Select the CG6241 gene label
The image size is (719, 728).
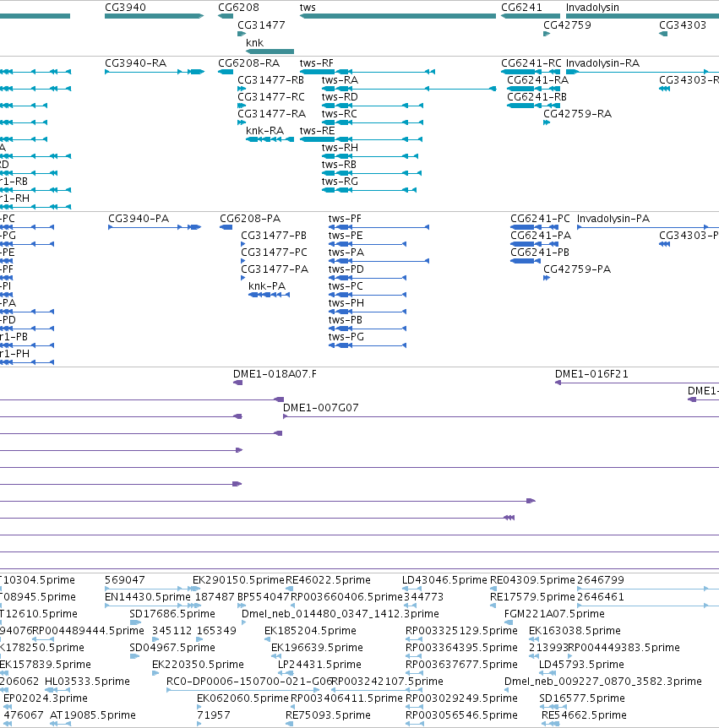pos(521,8)
